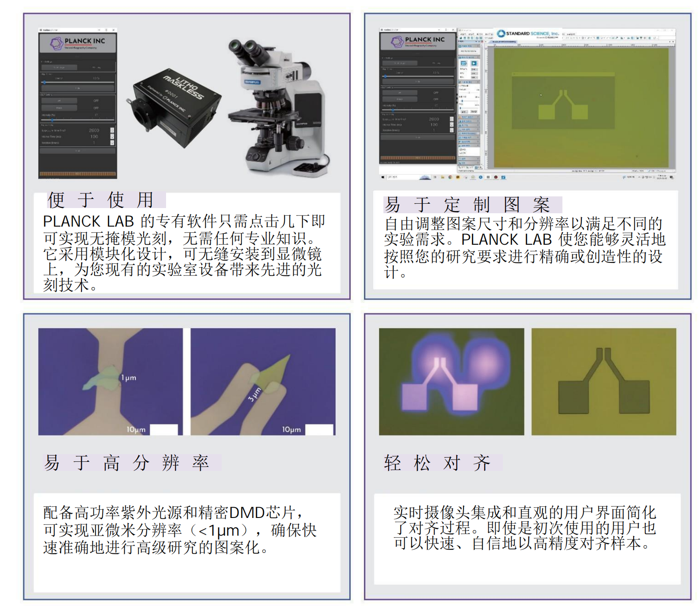The width and height of the screenshot is (700, 606).
Task: Click the second OFF button row in the 便于使用 software window
Action: pyautogui.click(x=78, y=108)
